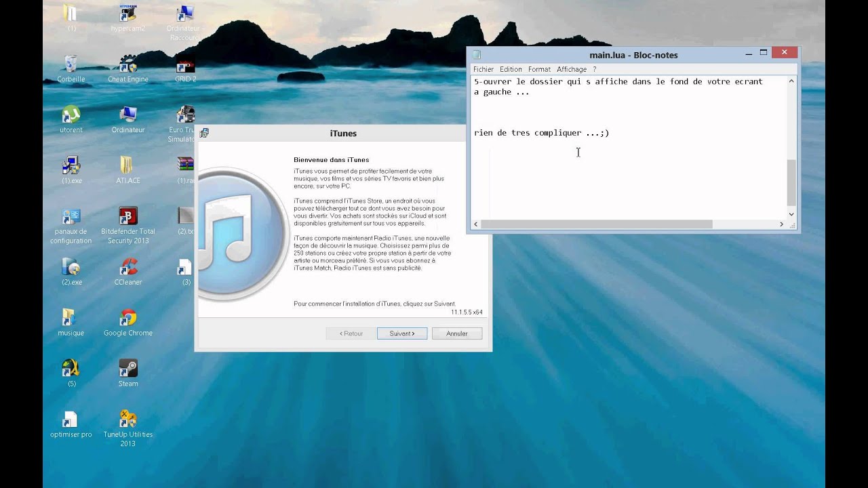The image size is (868, 488).
Task: Close the main.lua Bloc-notes window
Action: click(x=785, y=53)
